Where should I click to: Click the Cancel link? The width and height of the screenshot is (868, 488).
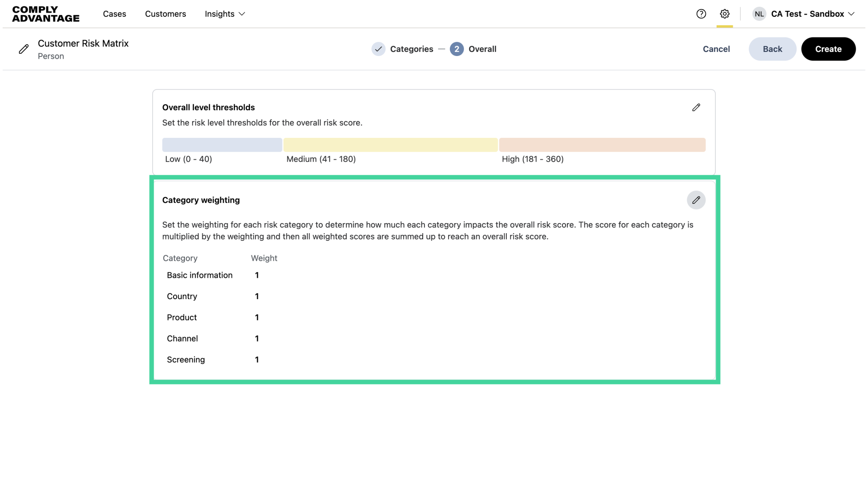[x=716, y=49]
